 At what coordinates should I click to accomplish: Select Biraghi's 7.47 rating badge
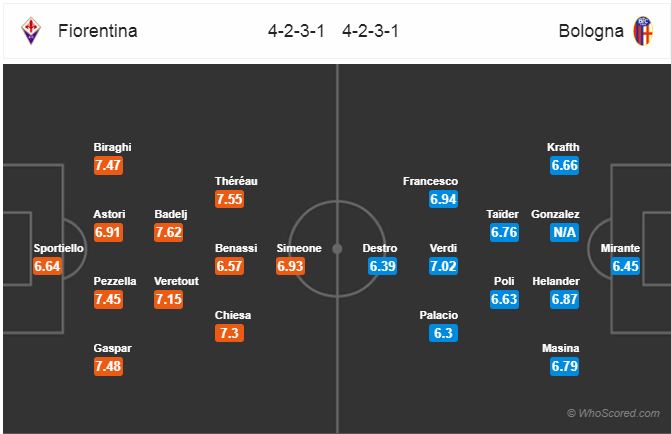(x=108, y=165)
